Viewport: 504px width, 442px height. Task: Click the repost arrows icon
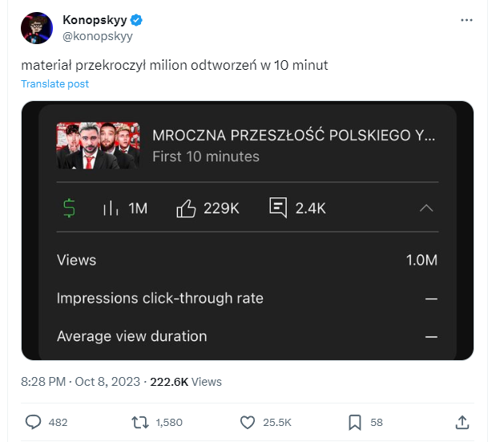[x=139, y=422]
